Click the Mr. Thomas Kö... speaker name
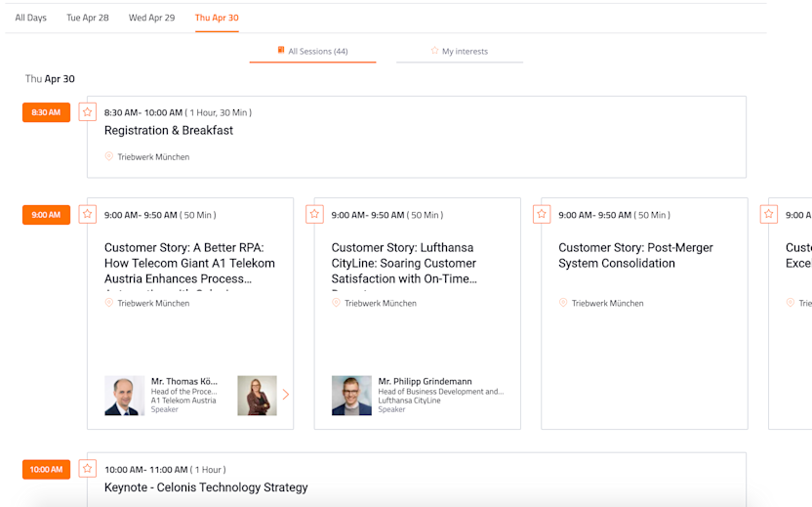 (183, 382)
